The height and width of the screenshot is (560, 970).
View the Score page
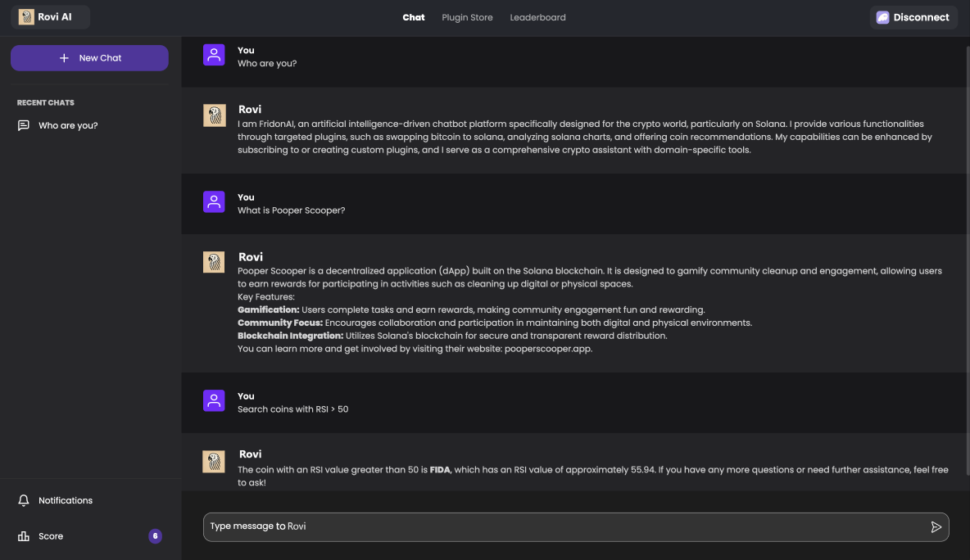(51, 536)
